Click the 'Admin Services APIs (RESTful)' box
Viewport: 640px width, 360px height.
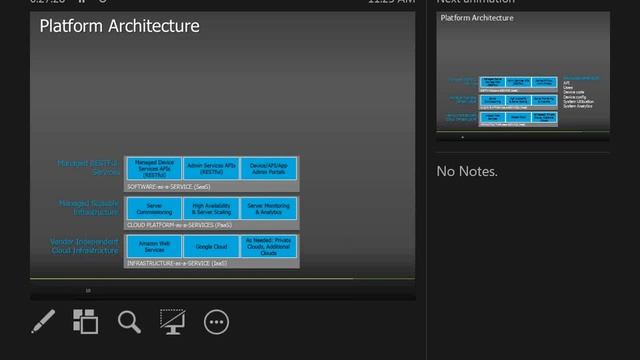211,169
